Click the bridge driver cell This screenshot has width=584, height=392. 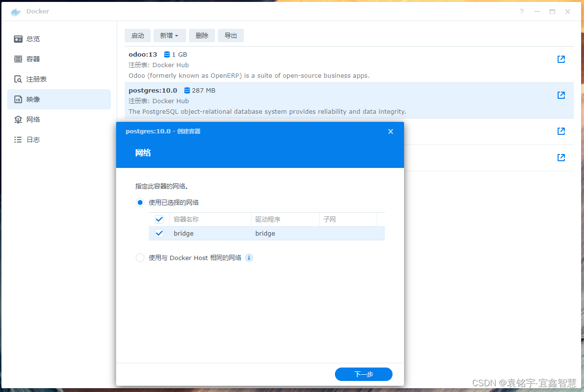coord(265,233)
